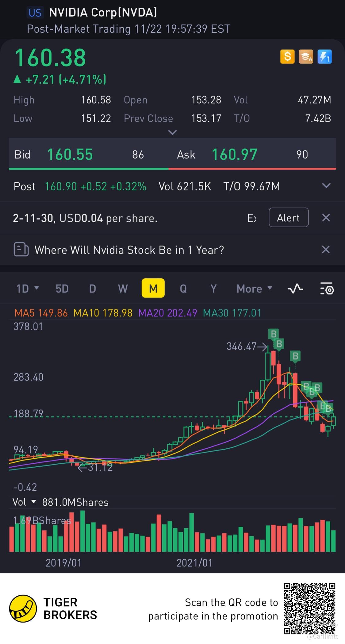Switch chart to daily D view
Image resolution: width=345 pixels, height=644 pixels.
[x=92, y=288]
